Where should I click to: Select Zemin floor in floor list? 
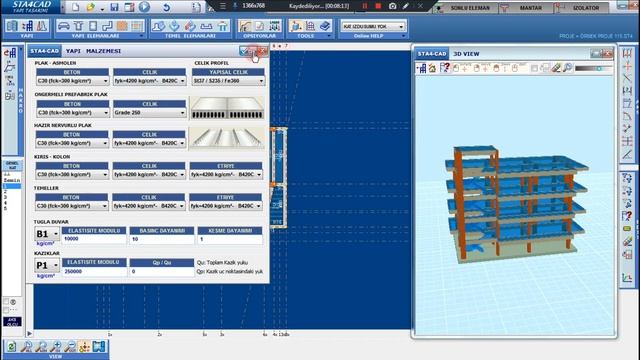pyautogui.click(x=11, y=180)
